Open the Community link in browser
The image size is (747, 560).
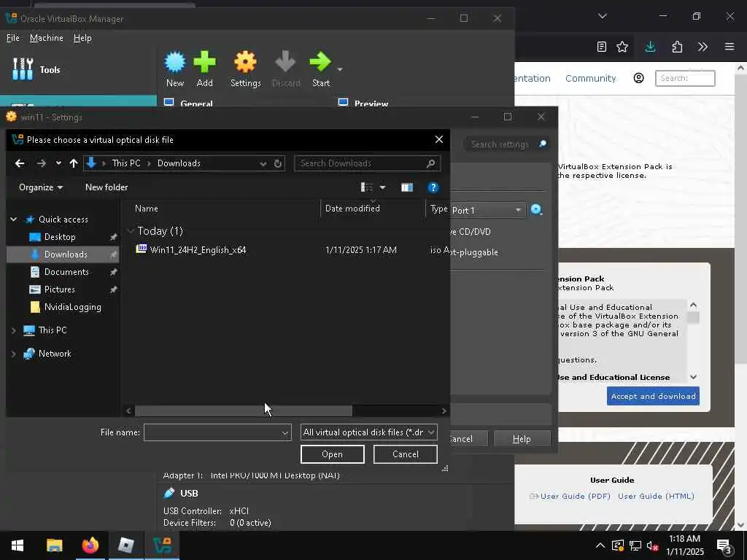click(590, 78)
